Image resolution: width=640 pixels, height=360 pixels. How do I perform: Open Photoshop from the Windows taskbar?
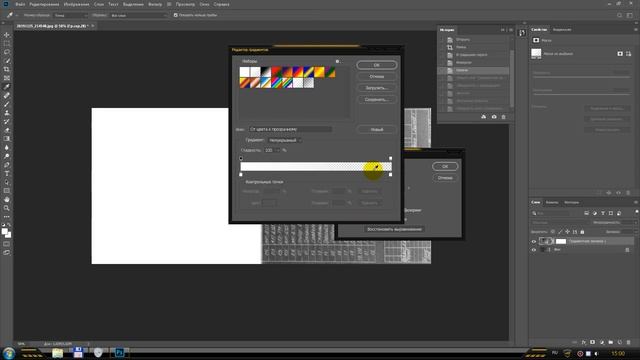click(119, 353)
